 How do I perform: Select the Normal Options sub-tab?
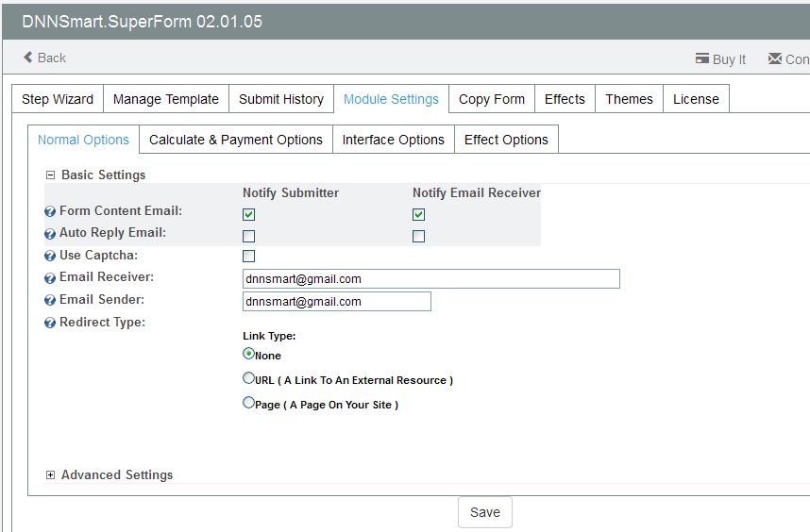pos(83,140)
